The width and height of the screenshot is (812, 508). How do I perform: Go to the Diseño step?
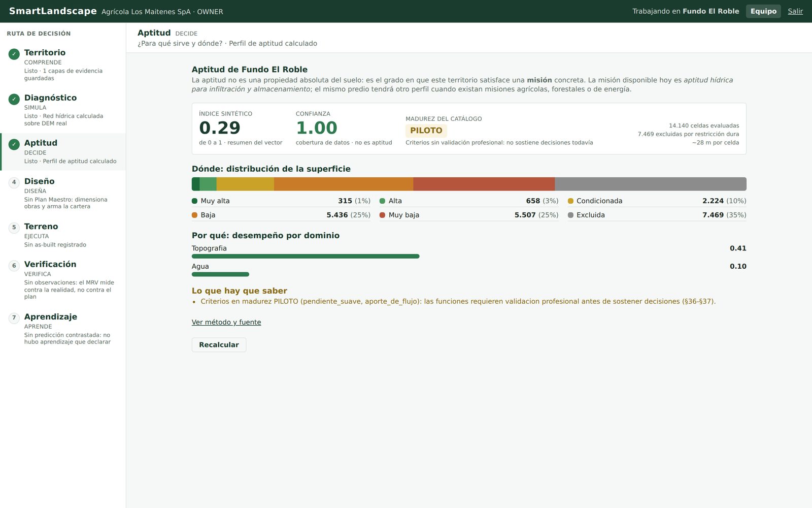pos(63,193)
